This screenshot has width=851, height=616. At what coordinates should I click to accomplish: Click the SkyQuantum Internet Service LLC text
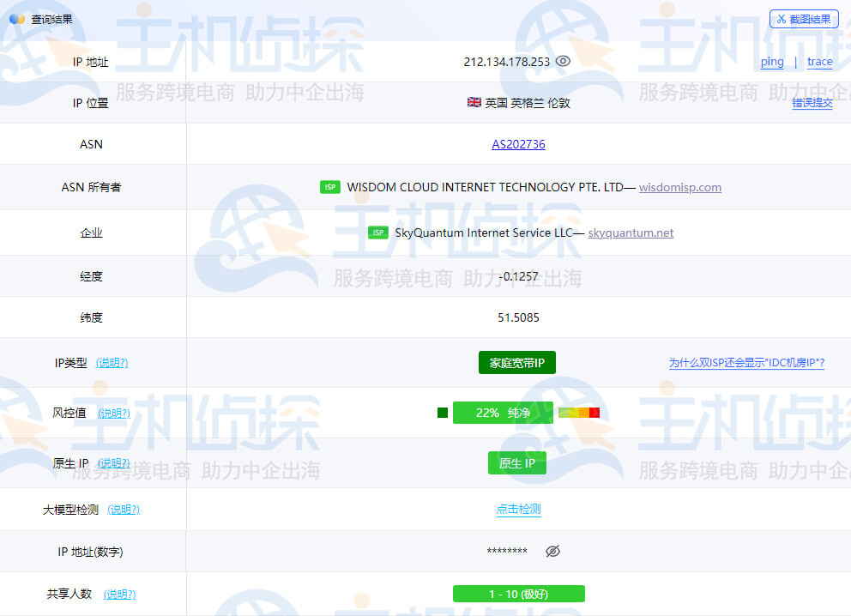(x=483, y=233)
